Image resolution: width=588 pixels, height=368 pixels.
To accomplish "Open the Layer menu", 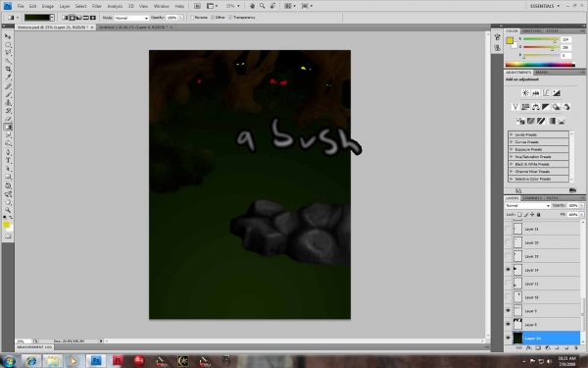I will (65, 6).
